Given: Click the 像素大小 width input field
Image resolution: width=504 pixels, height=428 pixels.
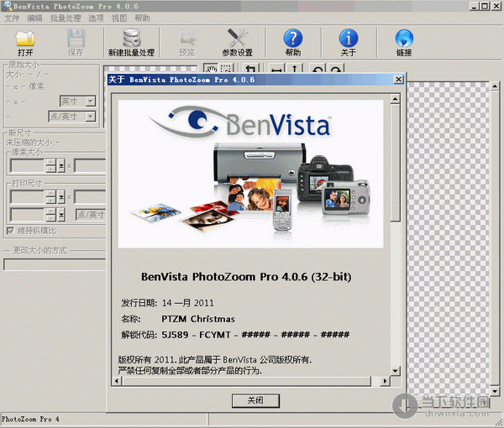Looking at the screenshot, I should tap(28, 165).
